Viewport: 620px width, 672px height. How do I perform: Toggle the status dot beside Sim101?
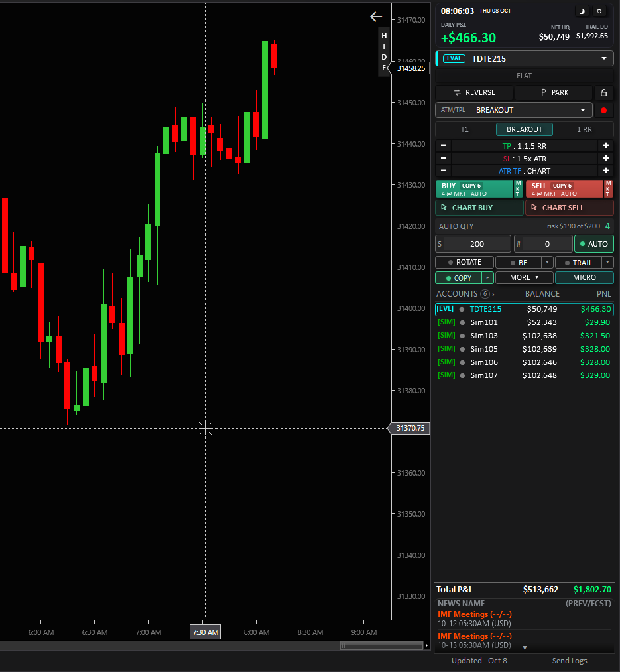pyautogui.click(x=462, y=322)
